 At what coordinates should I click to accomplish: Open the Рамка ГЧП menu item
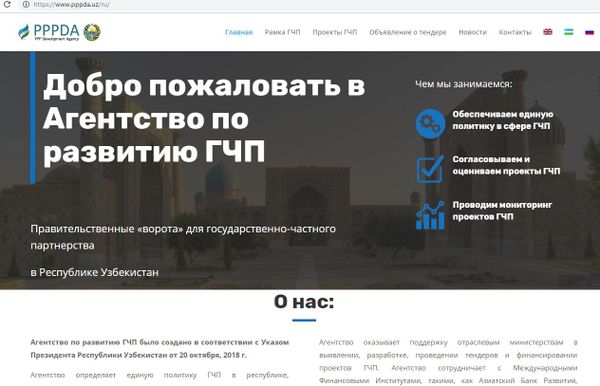tap(282, 33)
